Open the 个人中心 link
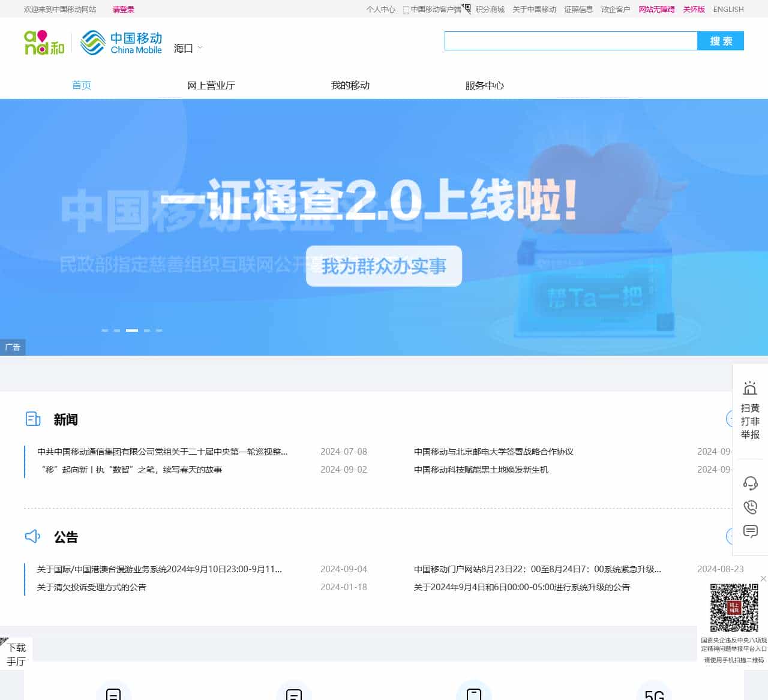Image resolution: width=768 pixels, height=700 pixels. [381, 10]
